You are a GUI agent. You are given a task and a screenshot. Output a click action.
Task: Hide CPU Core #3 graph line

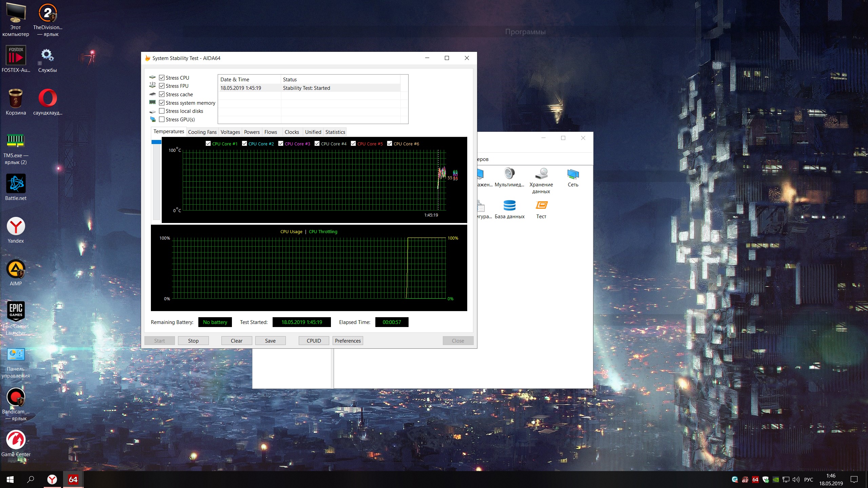pos(281,143)
